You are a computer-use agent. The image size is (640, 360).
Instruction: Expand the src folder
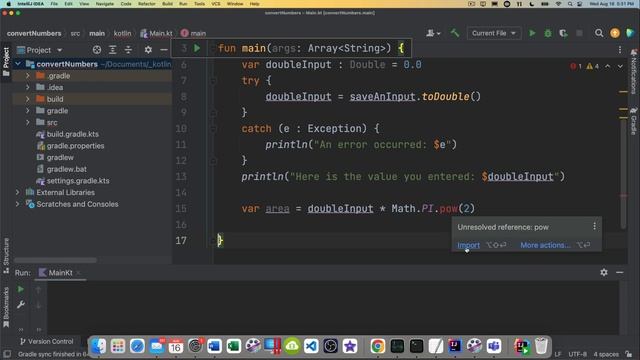28,122
